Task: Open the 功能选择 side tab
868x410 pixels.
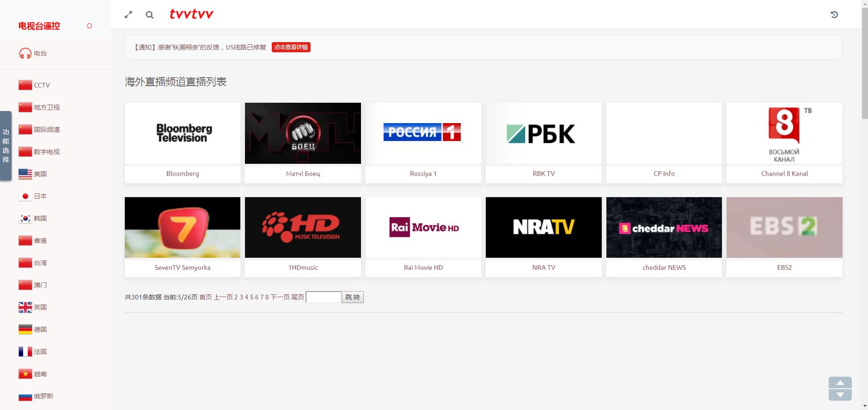Action: pos(6,146)
